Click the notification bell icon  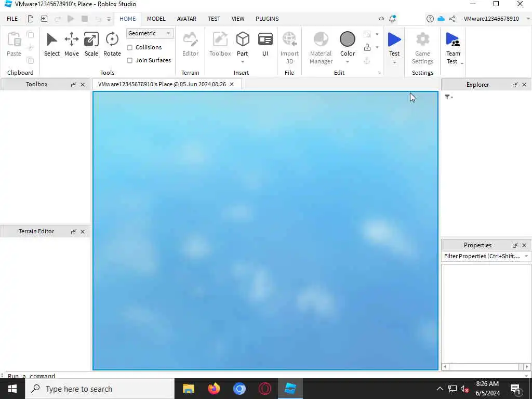coord(393,19)
